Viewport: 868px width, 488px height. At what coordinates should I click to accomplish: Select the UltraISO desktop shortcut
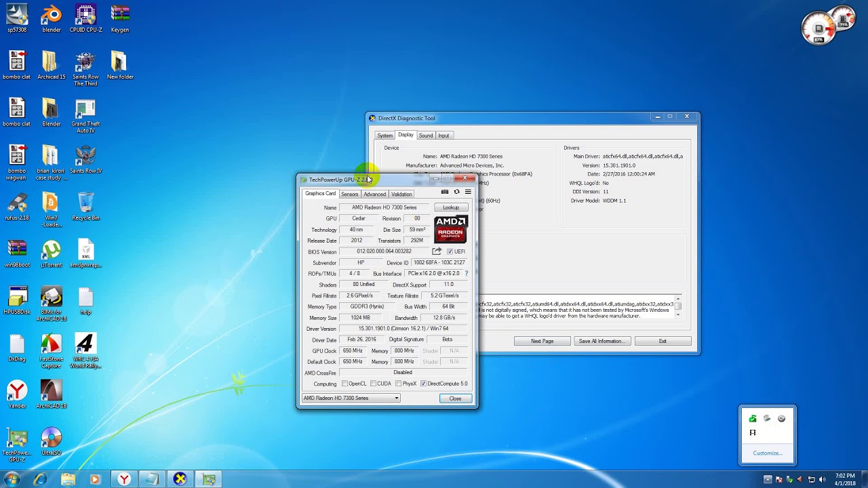point(52,442)
